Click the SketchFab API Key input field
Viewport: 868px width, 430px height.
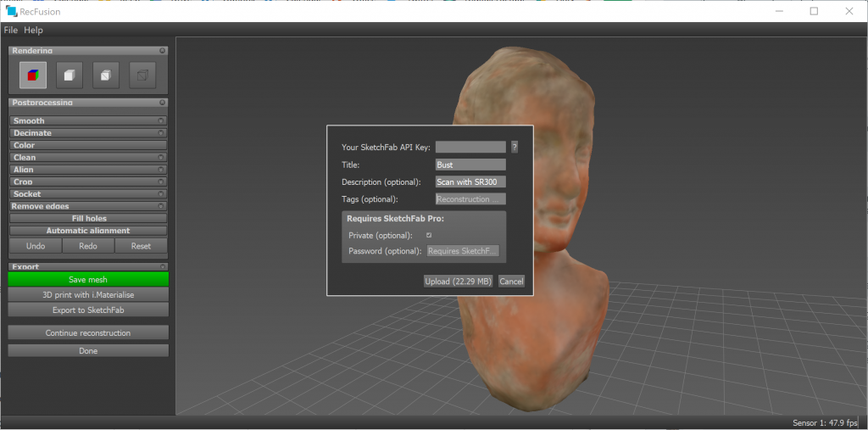click(x=470, y=147)
